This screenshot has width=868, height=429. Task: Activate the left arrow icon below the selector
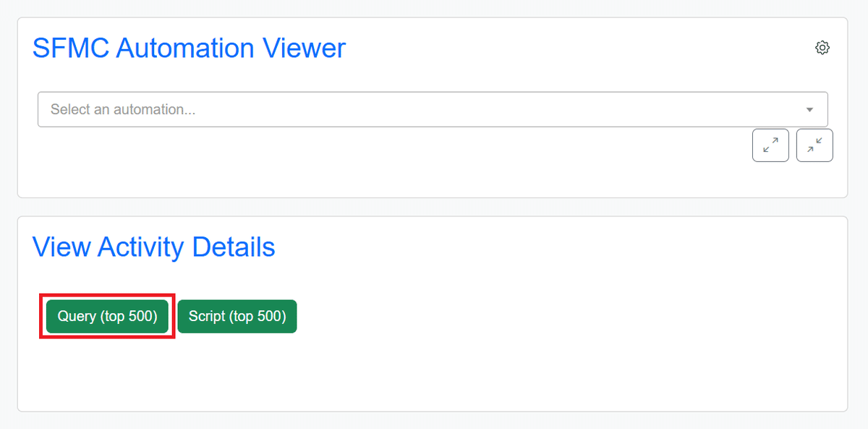pyautogui.click(x=770, y=145)
